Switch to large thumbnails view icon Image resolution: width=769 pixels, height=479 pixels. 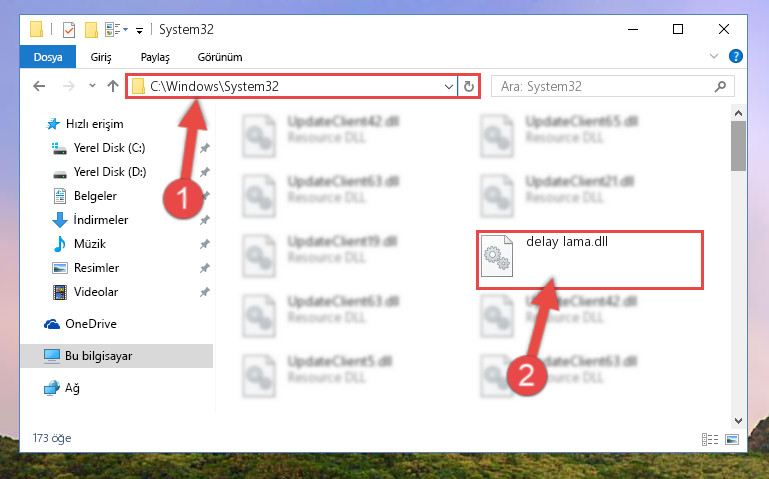pyautogui.click(x=732, y=439)
